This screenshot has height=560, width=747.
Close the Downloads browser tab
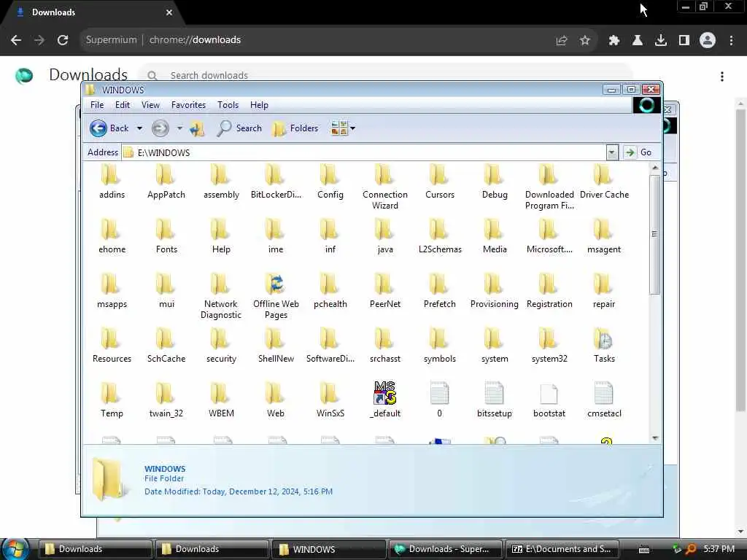click(x=169, y=12)
